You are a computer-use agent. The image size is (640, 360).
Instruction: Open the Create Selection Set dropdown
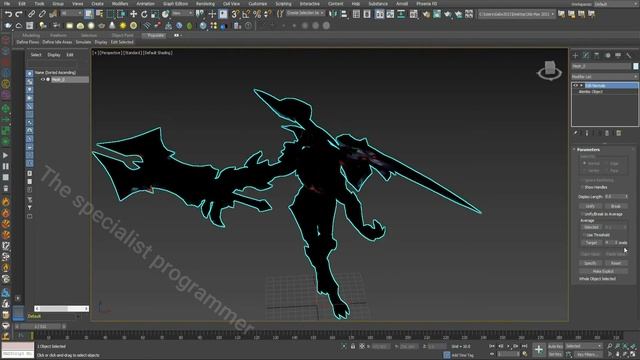coord(305,13)
